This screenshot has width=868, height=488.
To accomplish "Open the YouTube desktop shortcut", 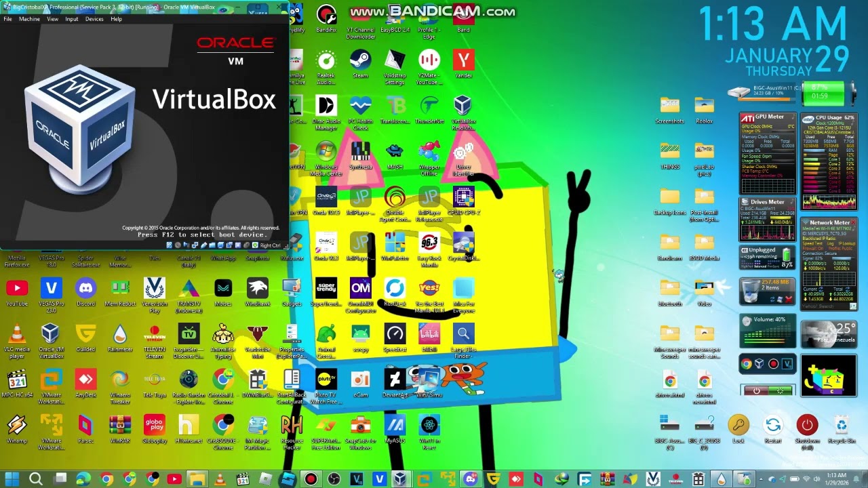I will tap(17, 292).
